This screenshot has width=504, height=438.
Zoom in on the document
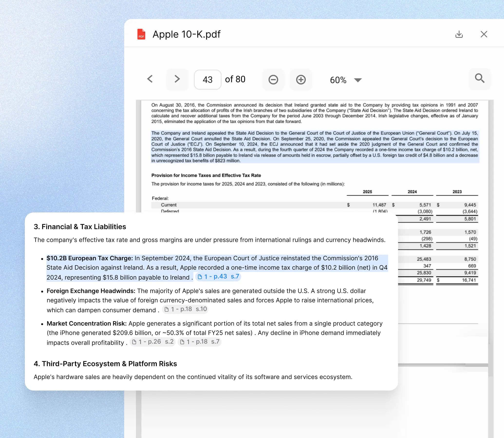pos(301,80)
